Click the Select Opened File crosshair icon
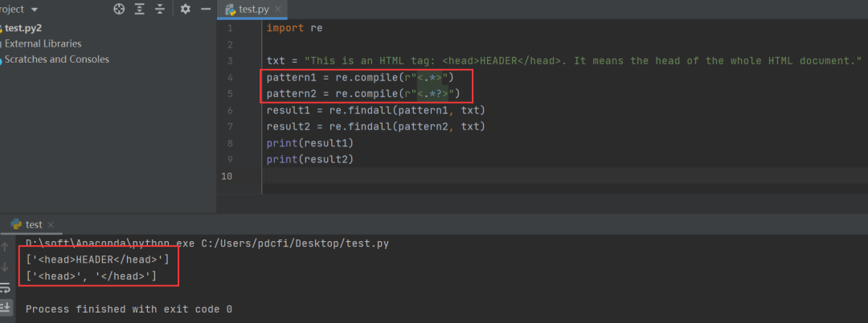 click(x=119, y=9)
